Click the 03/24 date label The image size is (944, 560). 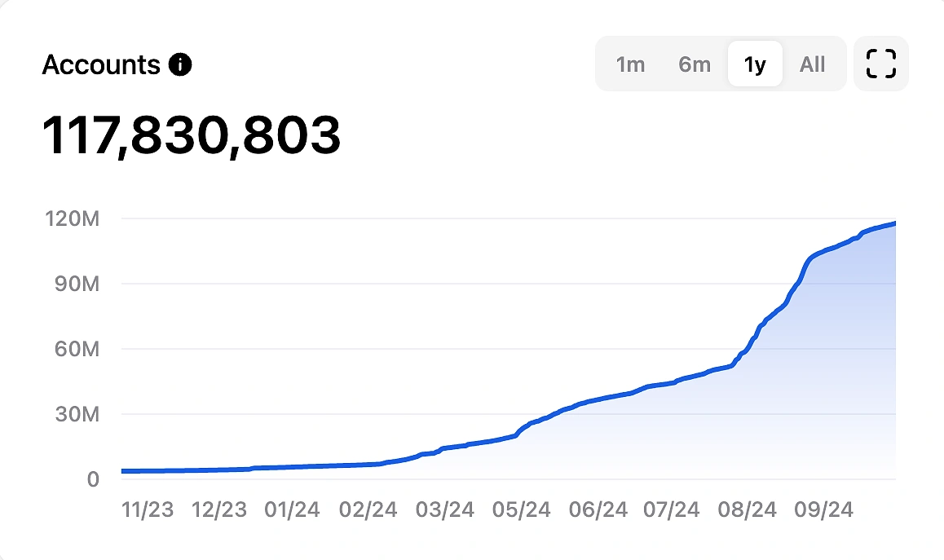tap(445, 510)
